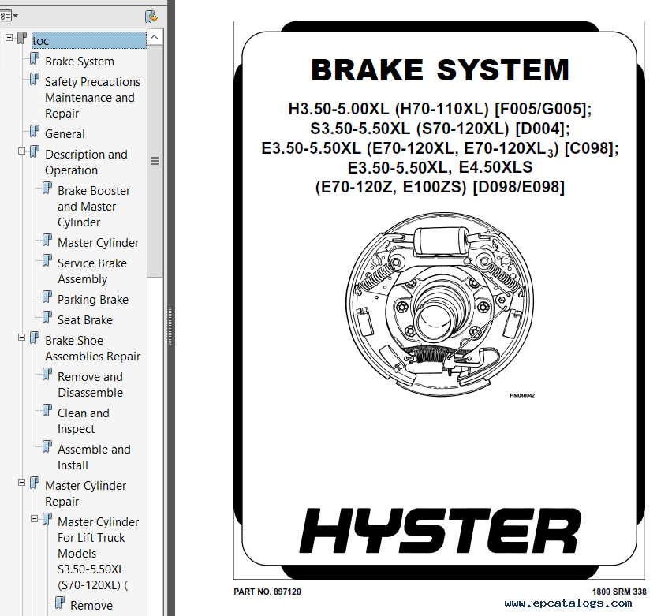Screen dimensions: 672x616
Task: Click Remove and Disassemble bookmark icon
Action: pos(47,375)
